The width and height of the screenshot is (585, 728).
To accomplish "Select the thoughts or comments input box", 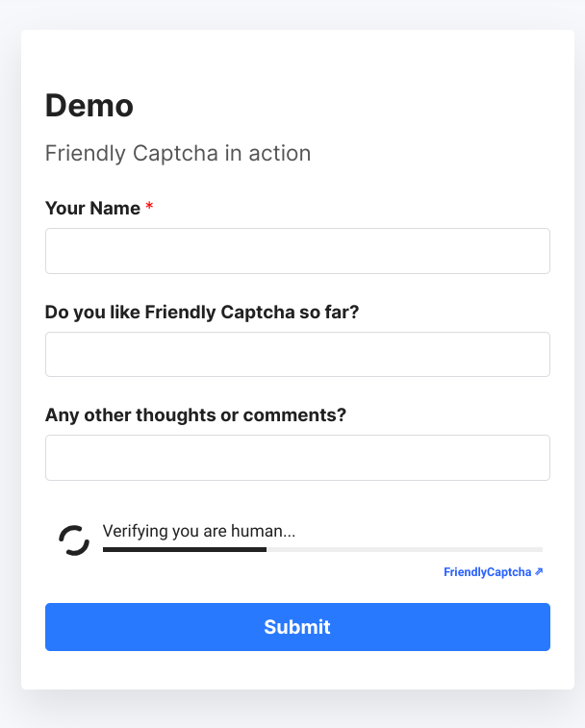I will coord(297,458).
